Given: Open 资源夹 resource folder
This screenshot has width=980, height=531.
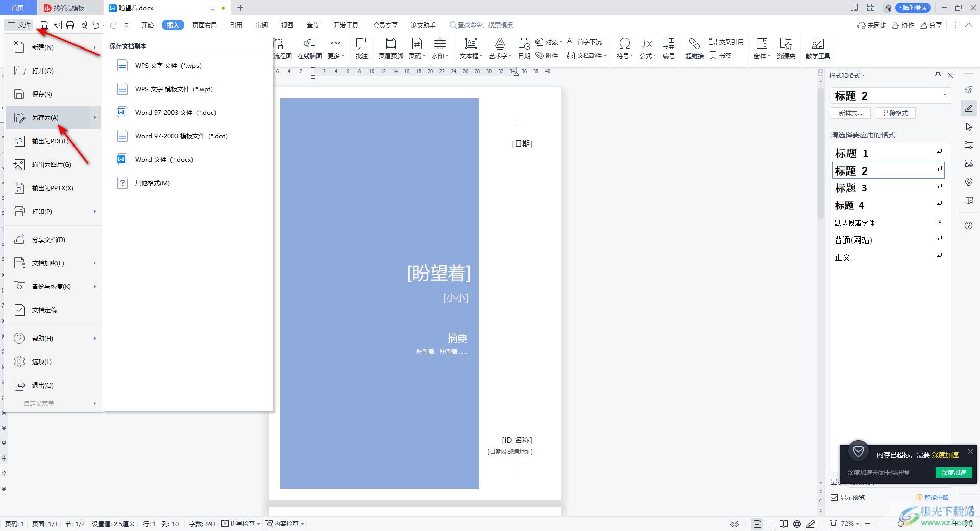Looking at the screenshot, I should tap(786, 49).
